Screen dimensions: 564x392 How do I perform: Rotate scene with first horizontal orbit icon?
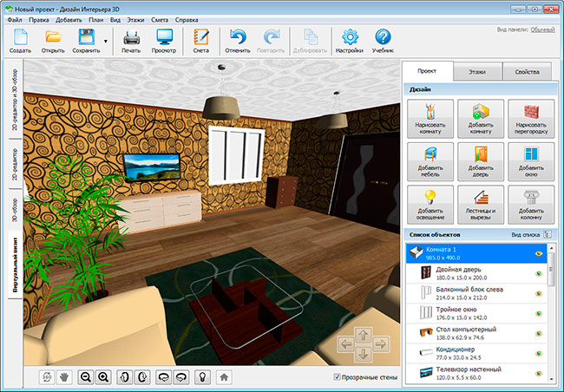pos(164,377)
